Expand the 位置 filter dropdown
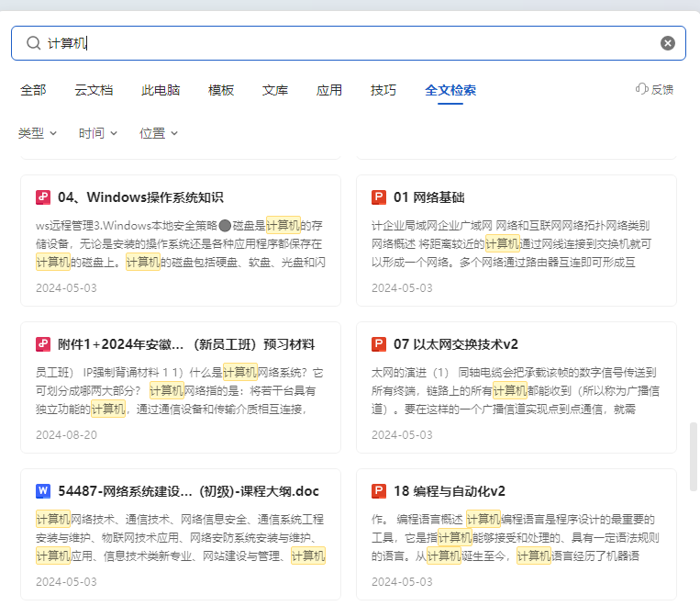This screenshot has height=606, width=700. coord(159,133)
